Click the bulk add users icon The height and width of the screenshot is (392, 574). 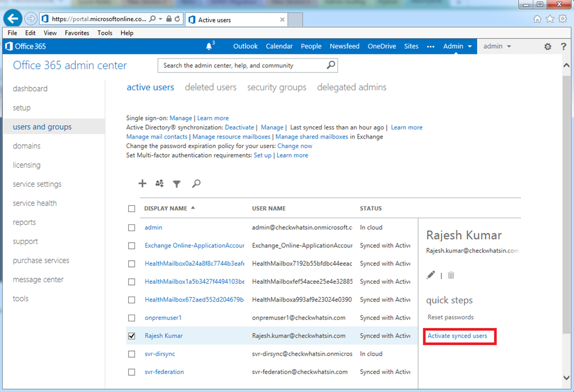tap(159, 183)
